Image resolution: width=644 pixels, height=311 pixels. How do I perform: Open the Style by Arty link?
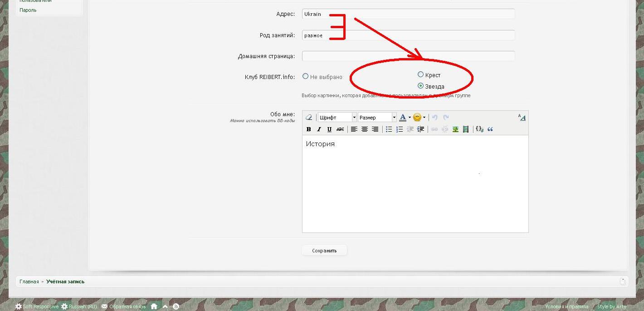coord(612,306)
